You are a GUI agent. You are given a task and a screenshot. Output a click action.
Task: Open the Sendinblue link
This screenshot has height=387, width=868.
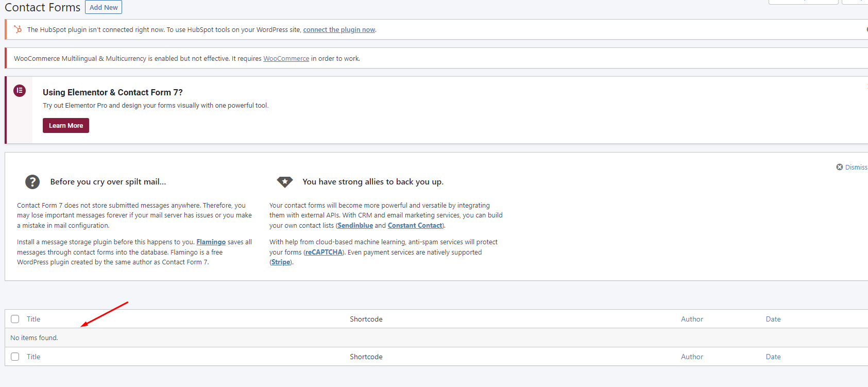[x=355, y=226]
